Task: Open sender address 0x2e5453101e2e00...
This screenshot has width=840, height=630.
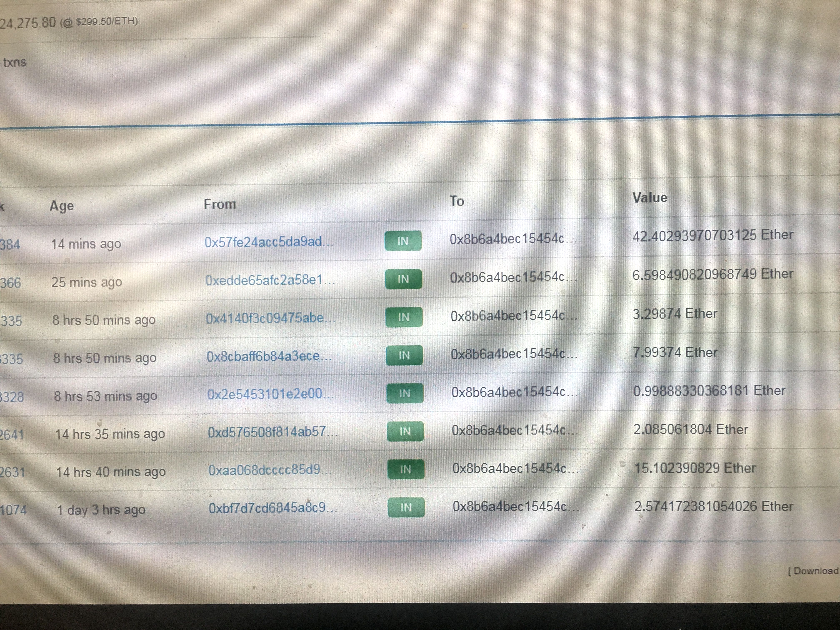Action: click(270, 394)
